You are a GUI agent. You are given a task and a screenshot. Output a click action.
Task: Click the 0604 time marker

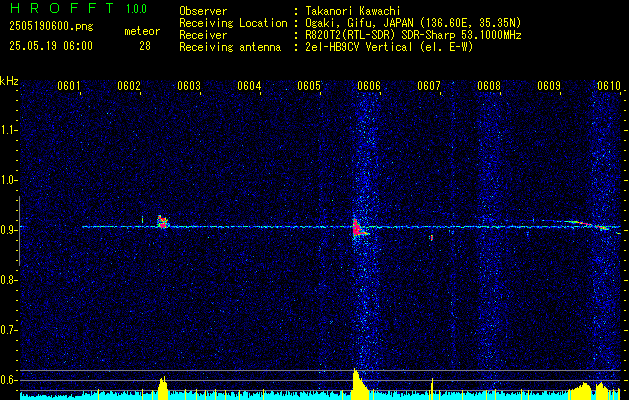[x=249, y=86]
